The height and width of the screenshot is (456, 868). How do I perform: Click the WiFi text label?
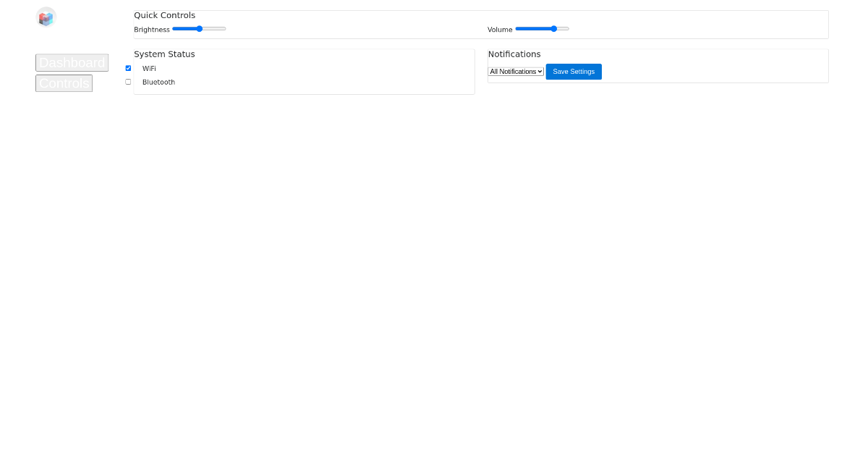149,69
